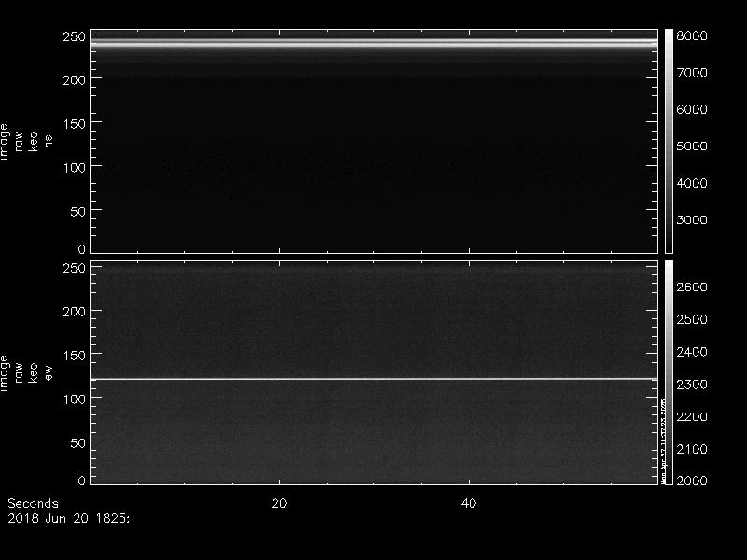Click the 'raw' label beside the ew plot
This screenshot has height=560, width=747.
[x=19, y=372]
